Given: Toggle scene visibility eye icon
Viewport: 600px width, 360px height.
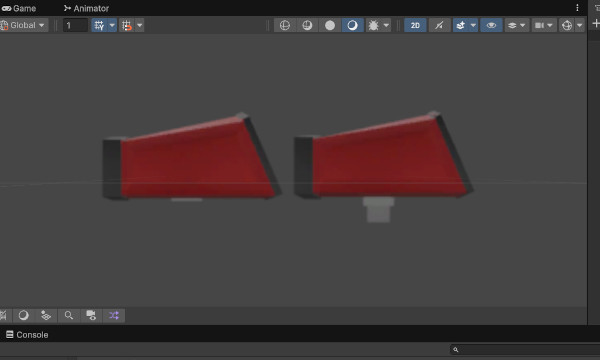Looking at the screenshot, I should (491, 25).
